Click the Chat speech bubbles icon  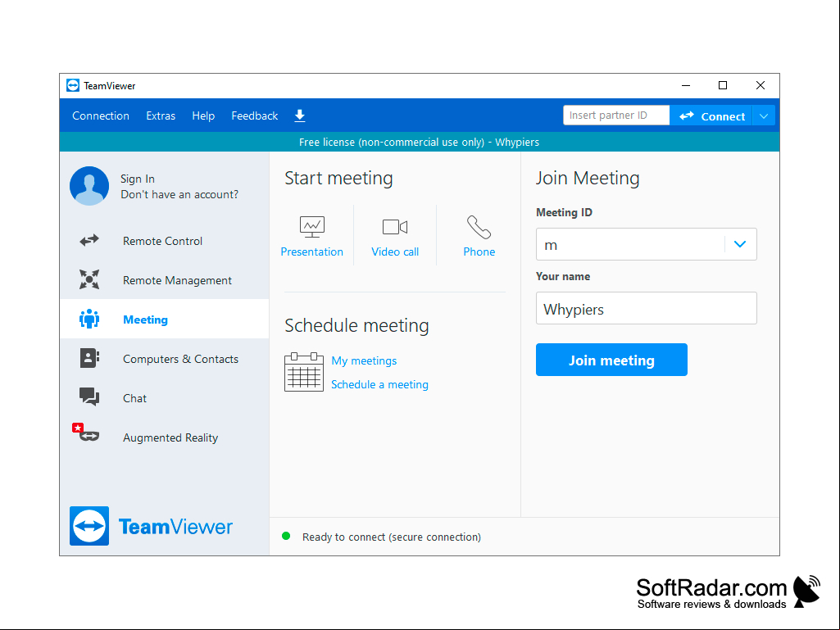point(89,397)
